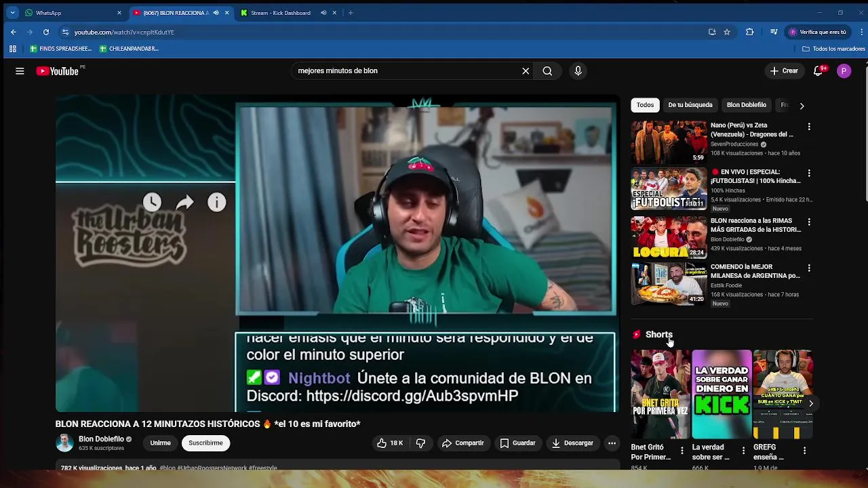868x488 pixels.
Task: Reload the current page
Action: click(46, 32)
